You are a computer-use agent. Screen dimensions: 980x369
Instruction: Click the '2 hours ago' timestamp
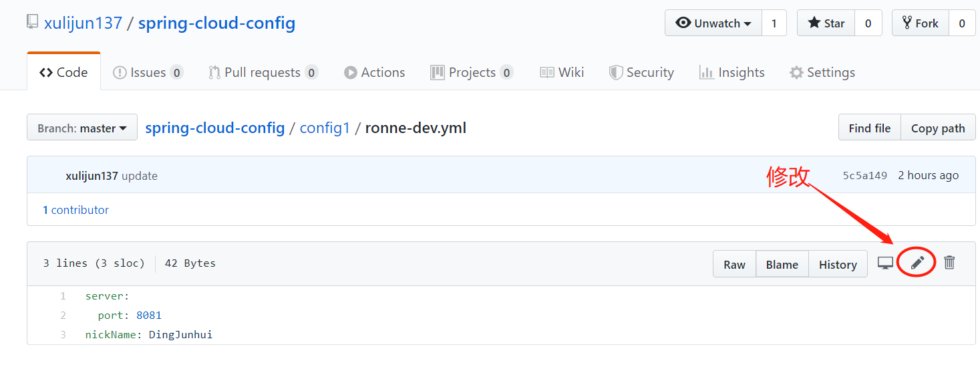tap(928, 175)
